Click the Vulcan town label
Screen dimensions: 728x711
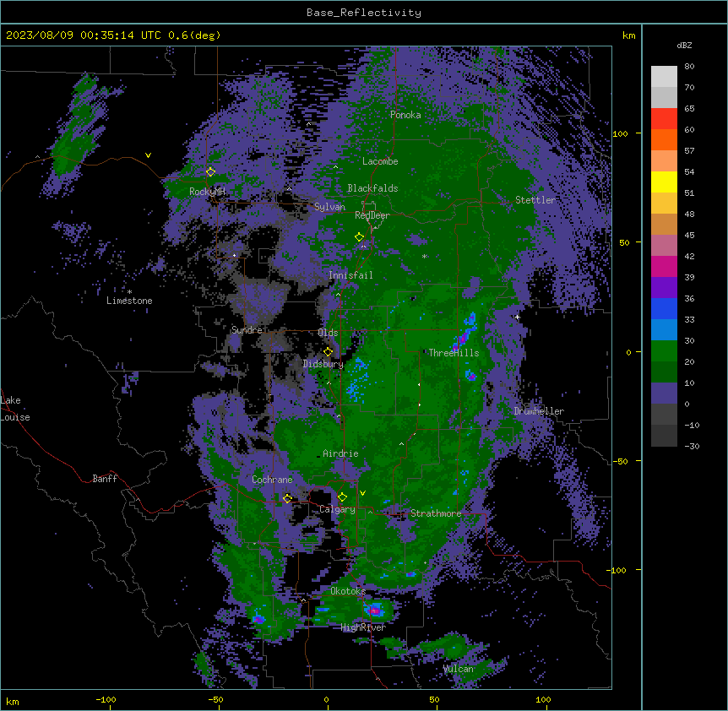(x=459, y=669)
